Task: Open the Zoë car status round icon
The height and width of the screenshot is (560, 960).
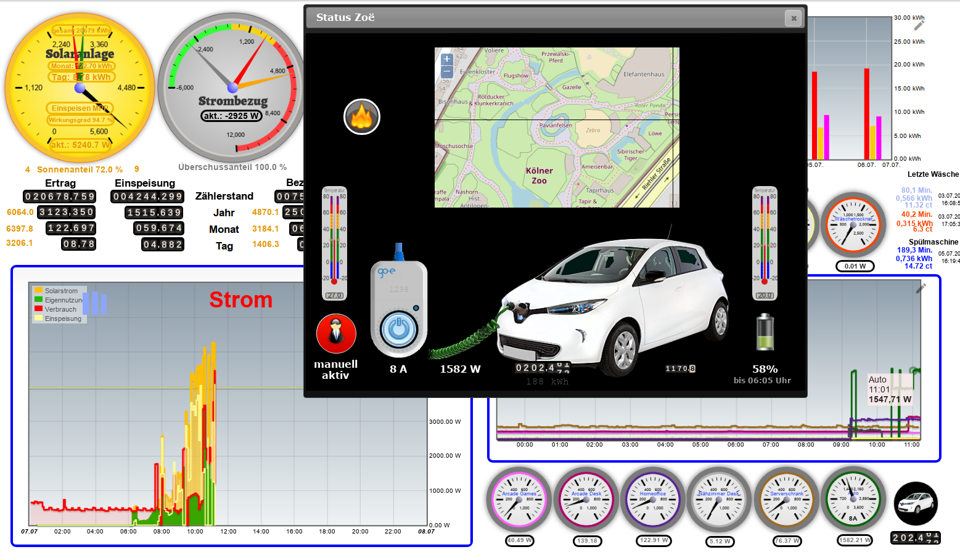Action: (916, 503)
